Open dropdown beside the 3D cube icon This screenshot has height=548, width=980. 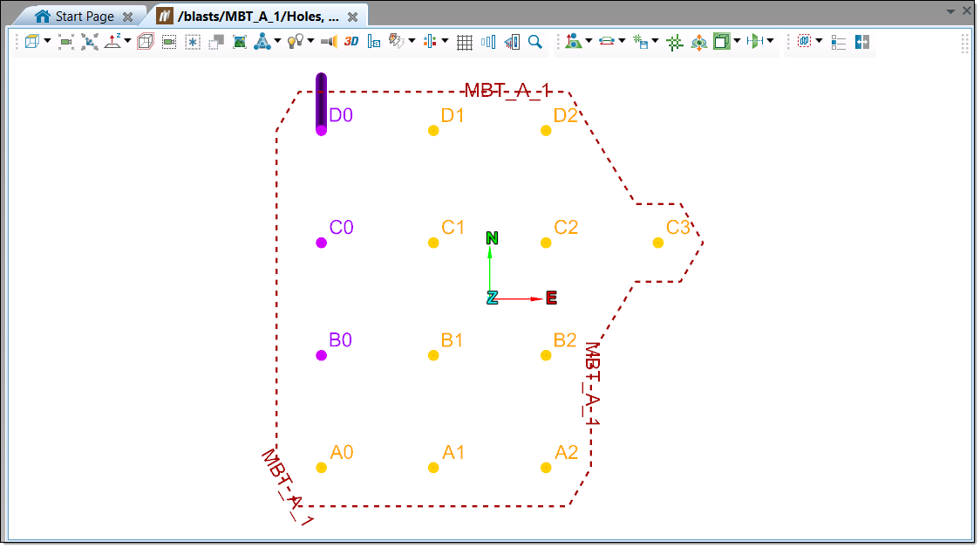pyautogui.click(x=47, y=41)
